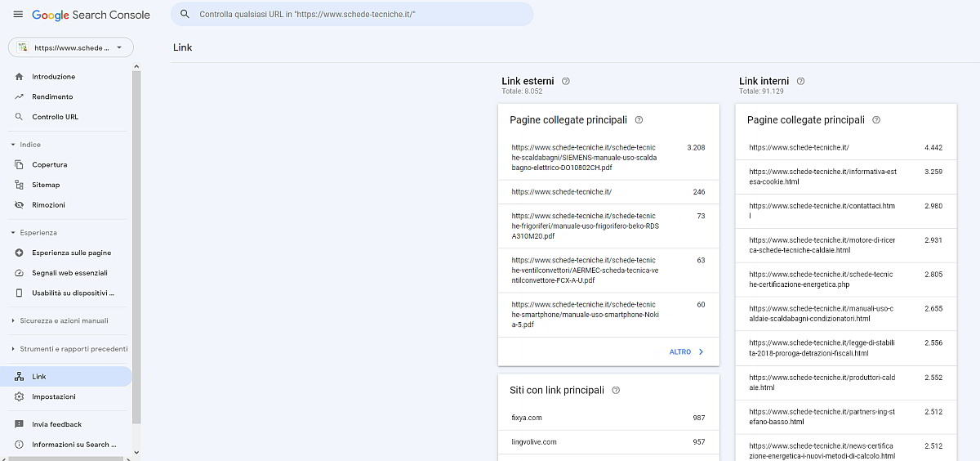Open news-certificazione-energetica row
980x461 pixels.
845,448
